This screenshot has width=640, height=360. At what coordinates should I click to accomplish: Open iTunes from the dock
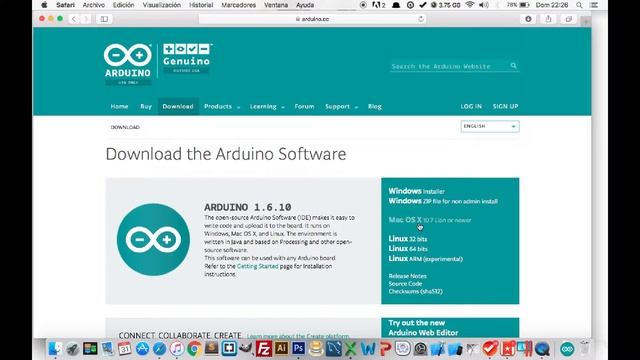tap(177, 349)
